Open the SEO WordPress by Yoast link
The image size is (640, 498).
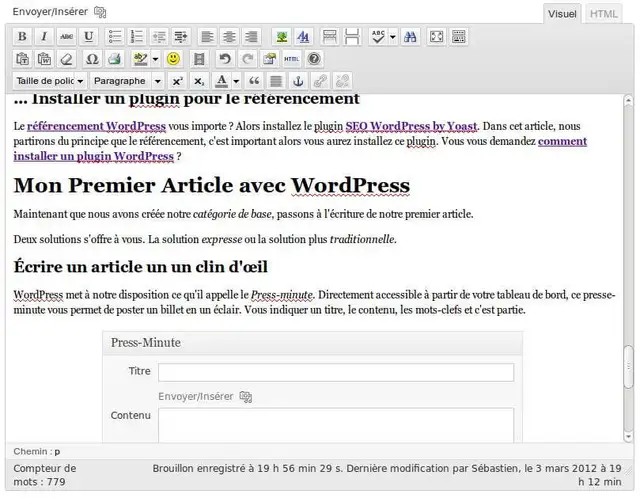tap(411, 126)
